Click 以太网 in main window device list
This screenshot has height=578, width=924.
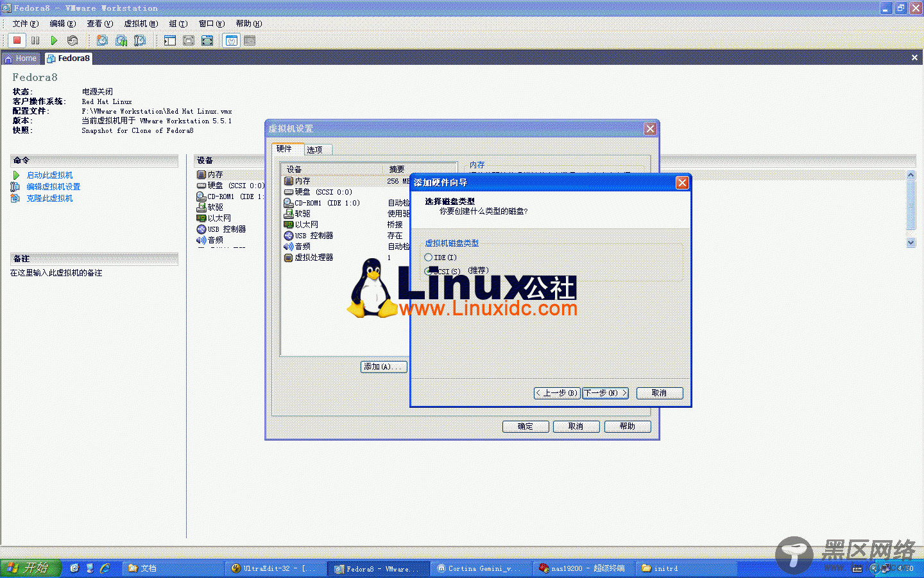[x=214, y=218]
